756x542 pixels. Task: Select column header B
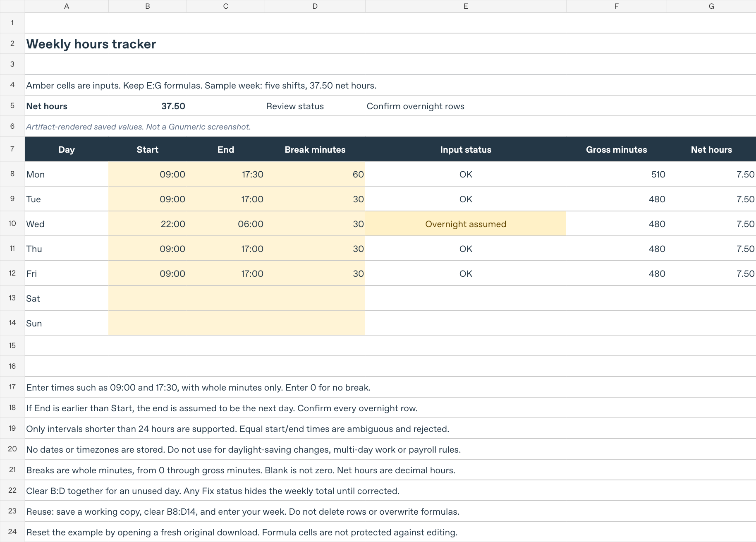point(148,6)
